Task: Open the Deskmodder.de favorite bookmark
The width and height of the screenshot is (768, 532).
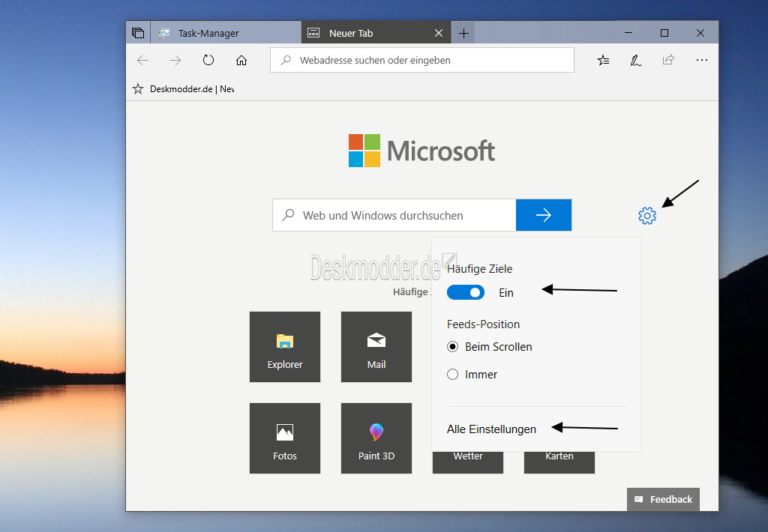Action: pos(183,89)
